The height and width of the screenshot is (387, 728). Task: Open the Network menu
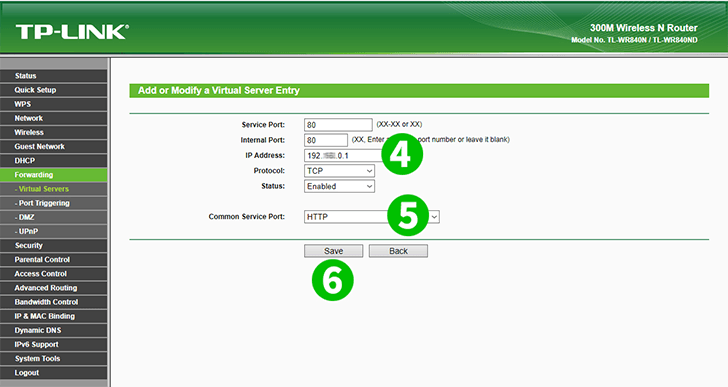pos(53,118)
